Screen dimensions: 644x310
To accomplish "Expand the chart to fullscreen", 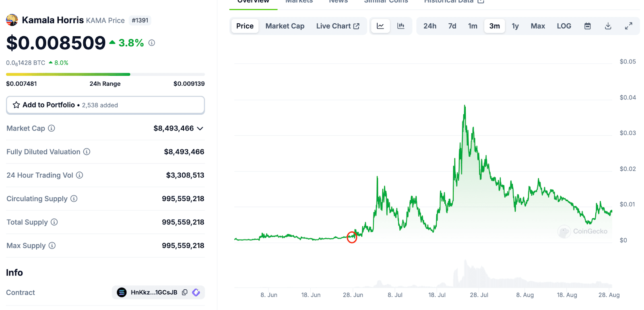I will [629, 25].
